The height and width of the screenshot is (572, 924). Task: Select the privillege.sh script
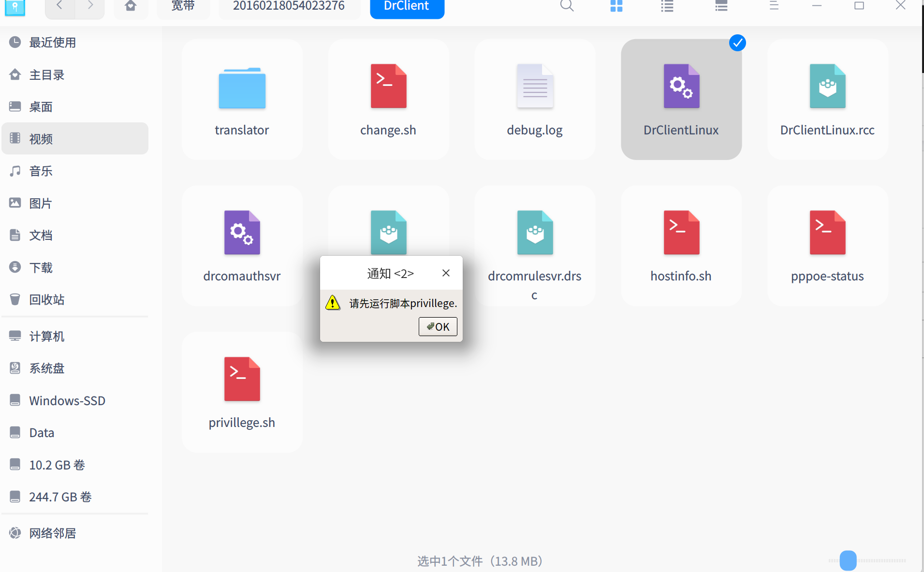click(242, 392)
